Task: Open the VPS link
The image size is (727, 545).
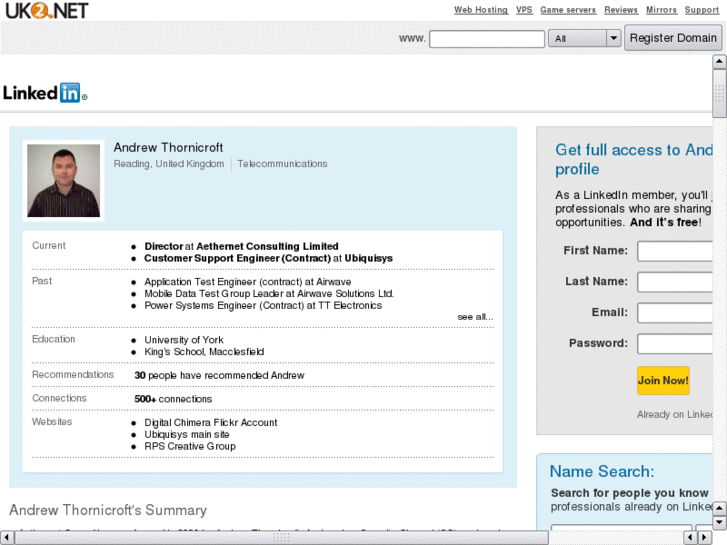Action: click(x=524, y=10)
